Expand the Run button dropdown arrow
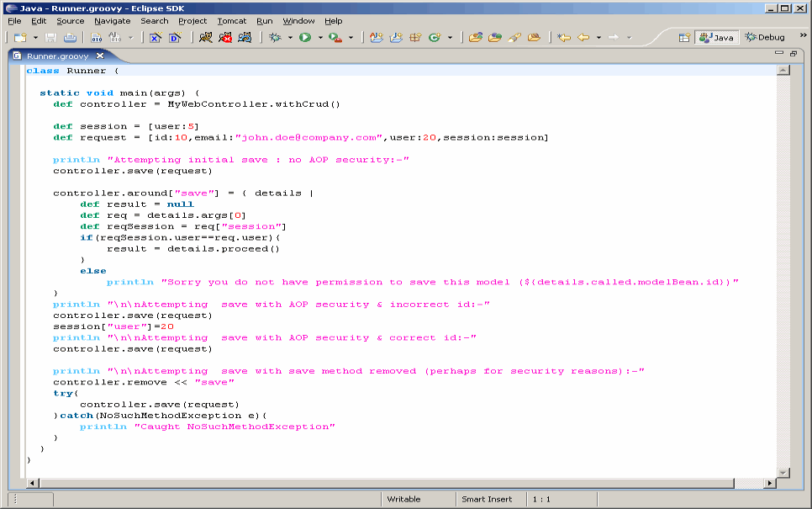Image resolution: width=812 pixels, height=509 pixels. (x=320, y=38)
